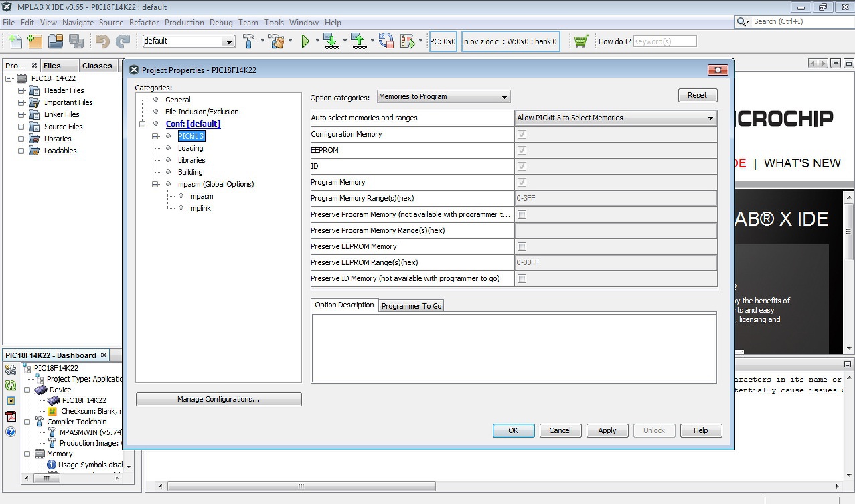Click the PIC18F14K22 chip icon under Device

(x=54, y=400)
